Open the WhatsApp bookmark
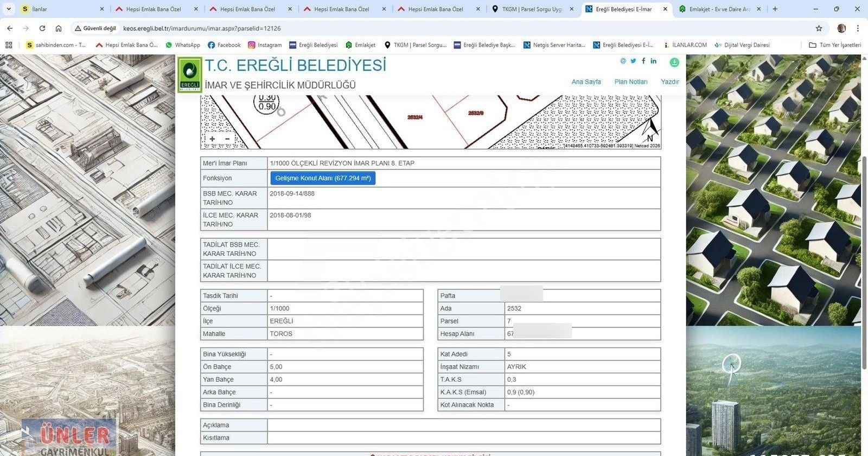868x456 pixels. point(183,45)
